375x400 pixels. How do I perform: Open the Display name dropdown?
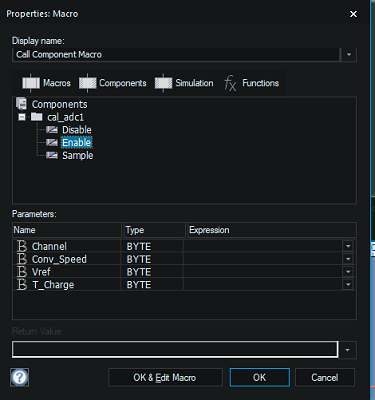click(349, 54)
